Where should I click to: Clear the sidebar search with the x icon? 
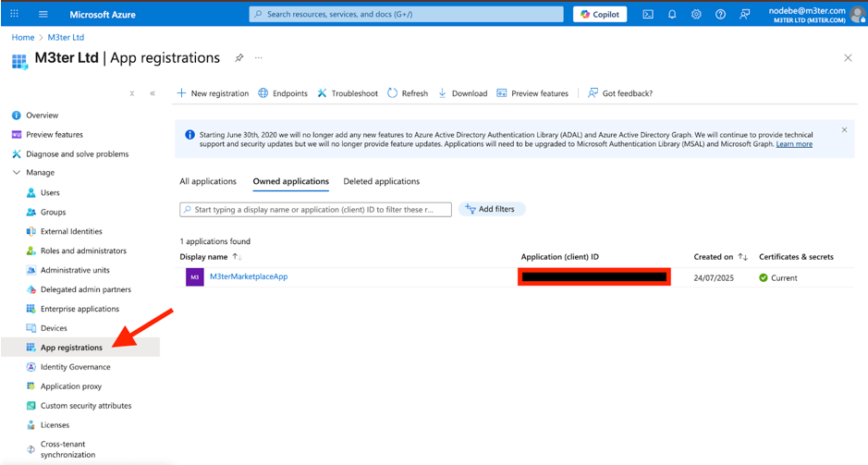(132, 93)
